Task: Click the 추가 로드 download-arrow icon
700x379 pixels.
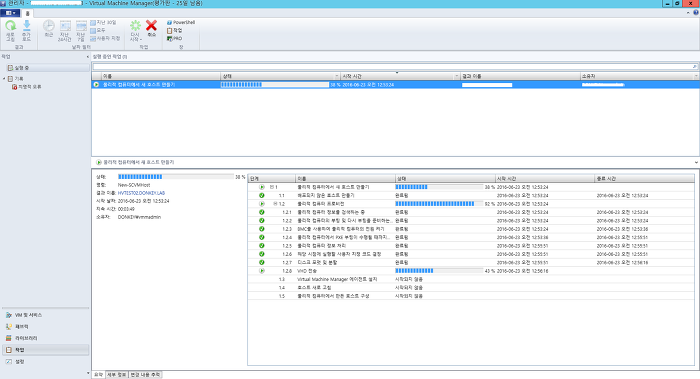Action: 26,25
